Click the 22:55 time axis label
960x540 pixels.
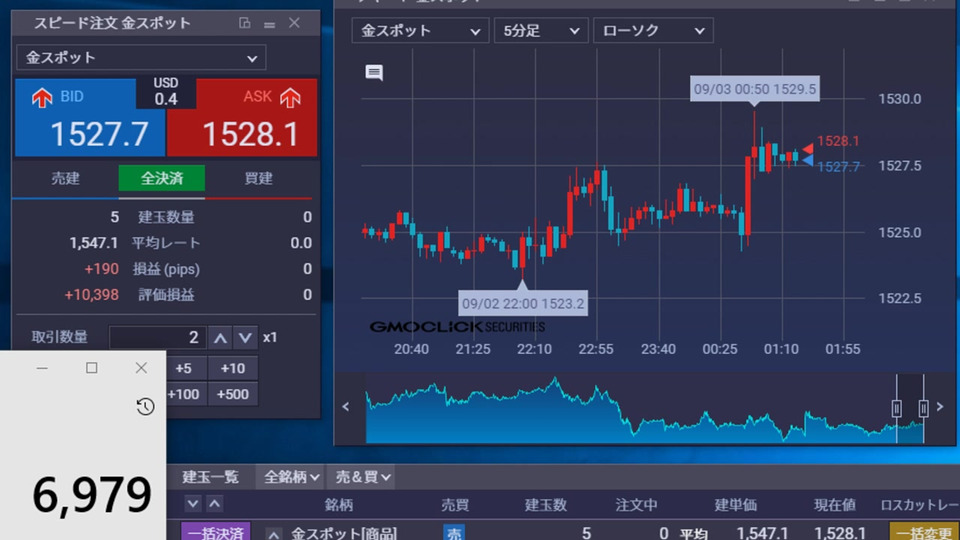pos(596,349)
